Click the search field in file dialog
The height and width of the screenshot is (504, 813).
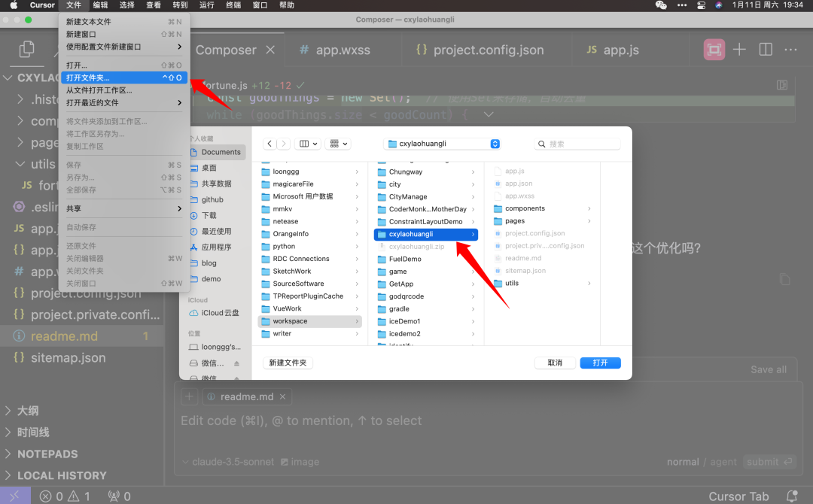[577, 144]
